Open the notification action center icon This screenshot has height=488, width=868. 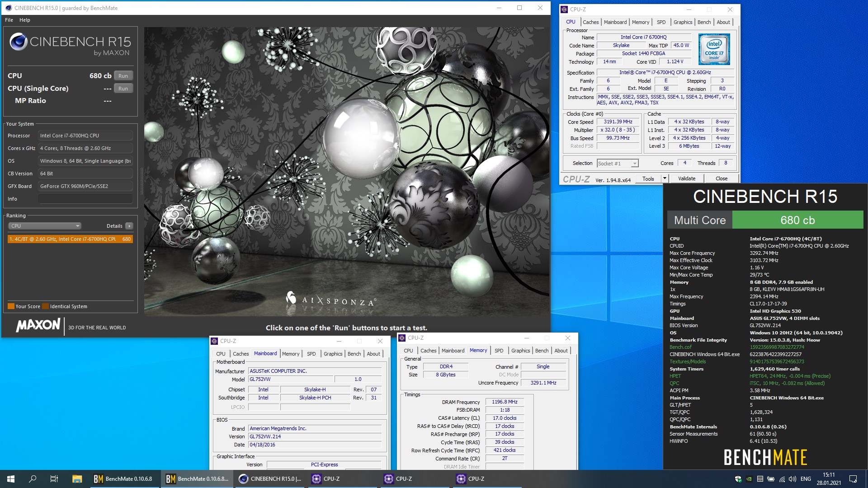(x=853, y=479)
